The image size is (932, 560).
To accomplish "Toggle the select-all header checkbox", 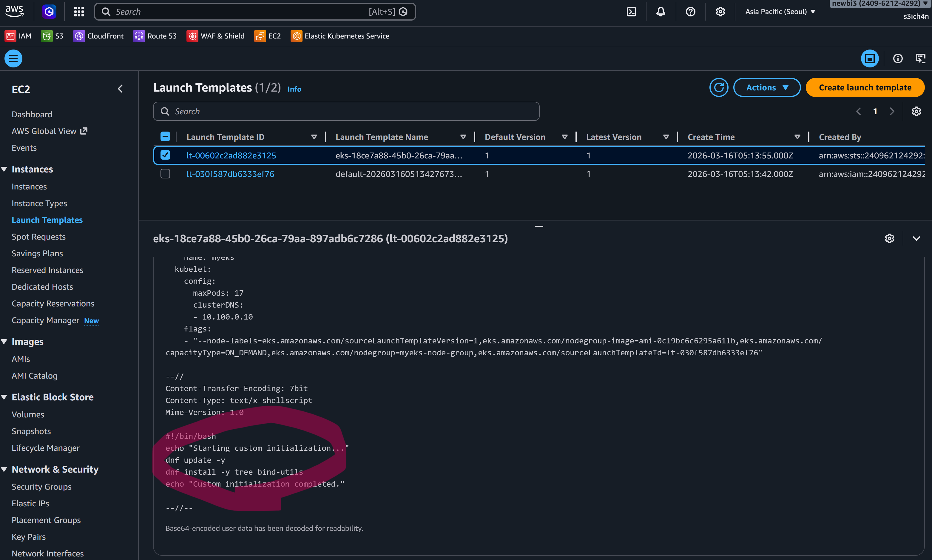I will pos(165,137).
